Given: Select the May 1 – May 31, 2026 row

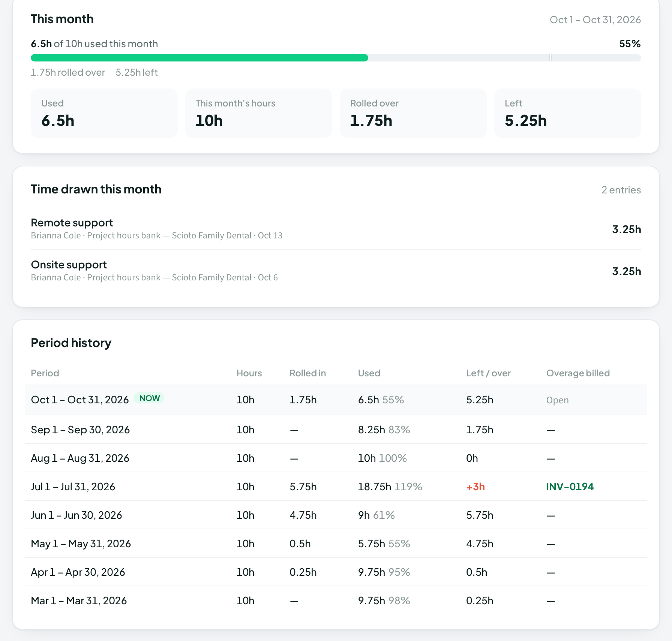Looking at the screenshot, I should [x=336, y=544].
